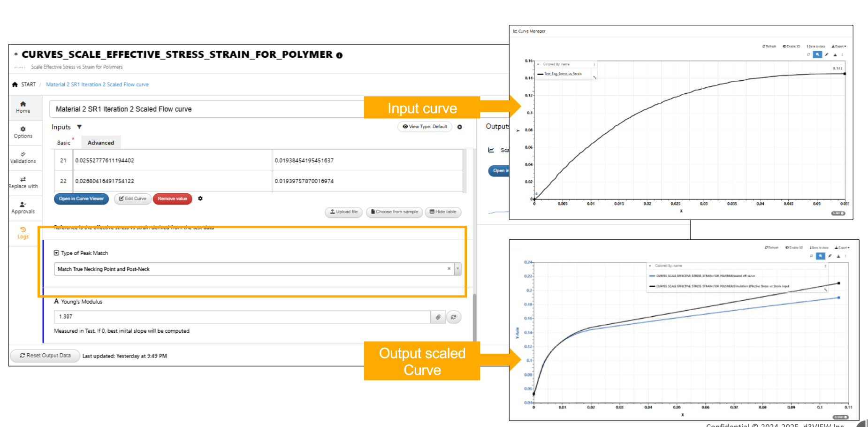
Task: Click refresh icon next to Young's Modulus field
Action: click(x=453, y=317)
